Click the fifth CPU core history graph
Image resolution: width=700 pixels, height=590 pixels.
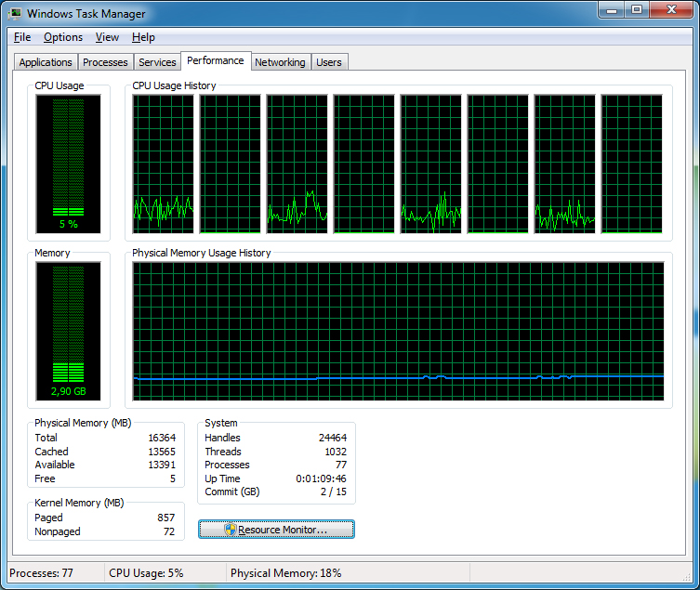click(x=431, y=164)
